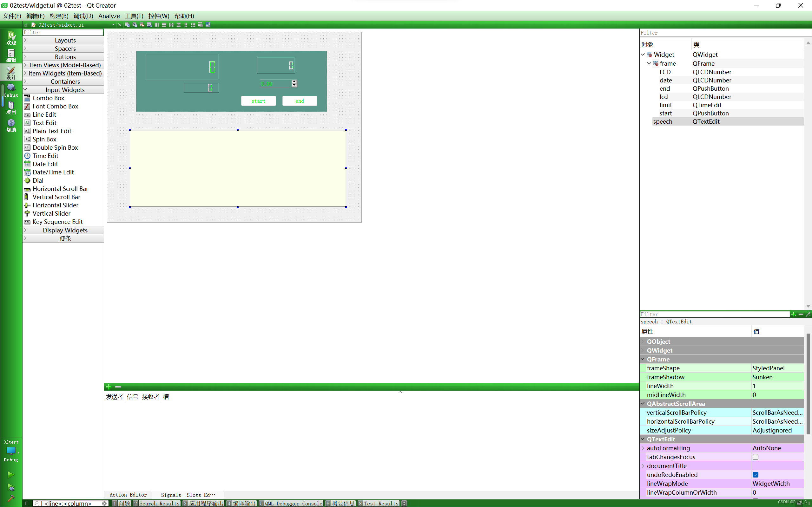The height and width of the screenshot is (507, 812).
Task: Open the widget.ui file dropdown arrow
Action: [113, 25]
